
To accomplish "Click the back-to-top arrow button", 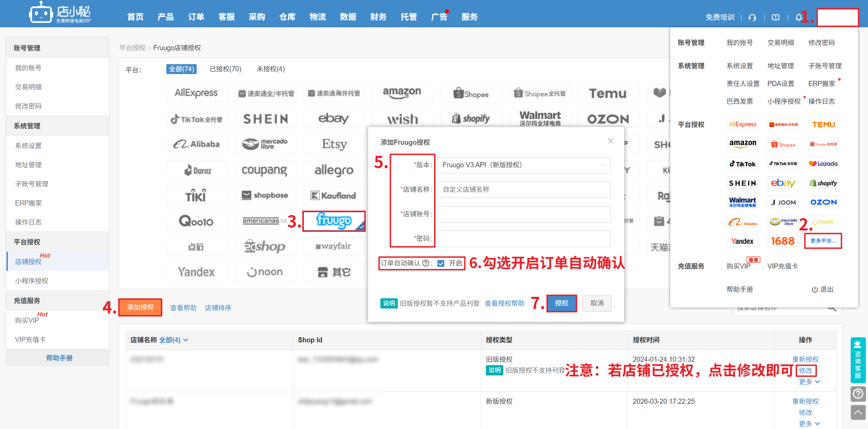I will (858, 413).
